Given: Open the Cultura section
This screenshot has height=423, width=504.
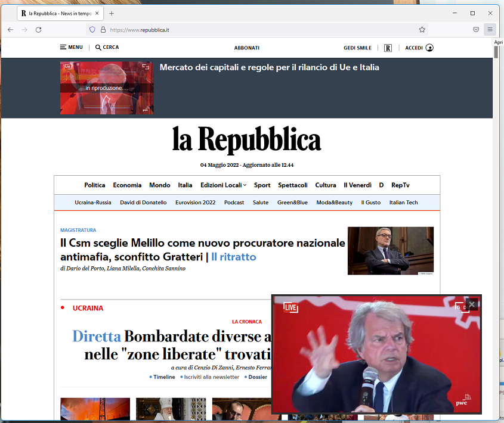Looking at the screenshot, I should 326,185.
